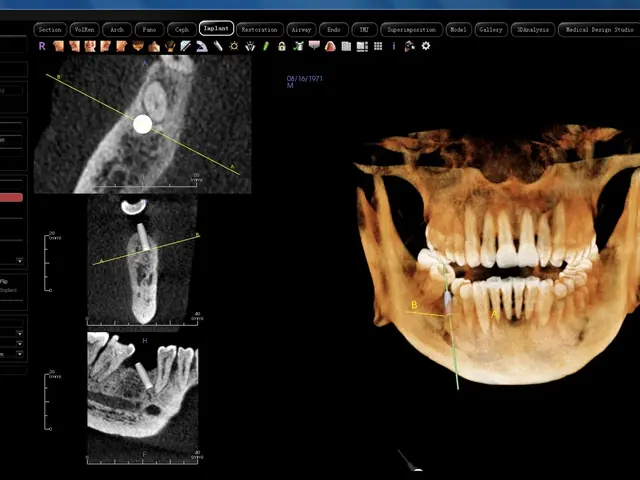This screenshot has height=480, width=640.
Task: Click the sun brightness icon
Action: 234,46
